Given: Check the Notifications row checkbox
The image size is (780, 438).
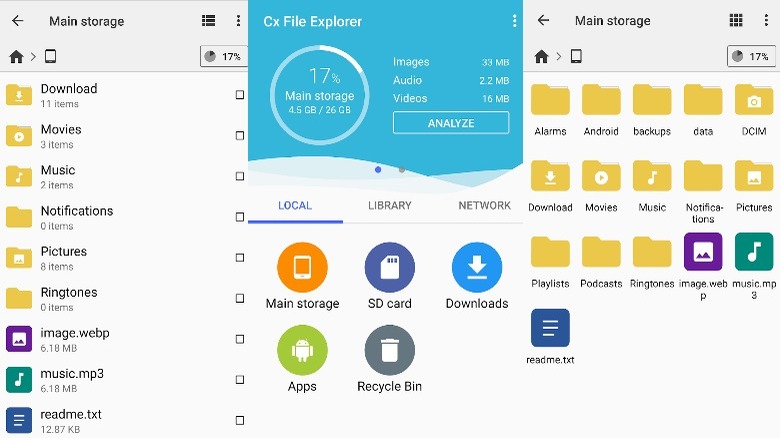Looking at the screenshot, I should pyautogui.click(x=240, y=217).
